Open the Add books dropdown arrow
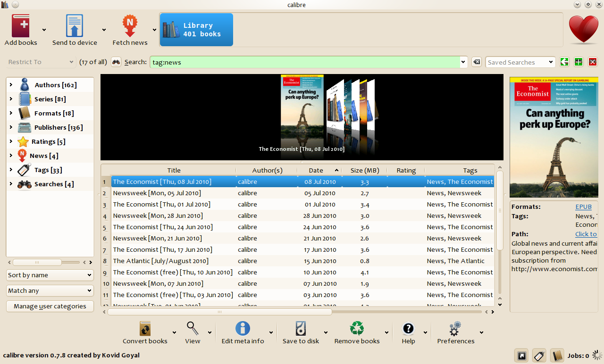 pyautogui.click(x=44, y=30)
